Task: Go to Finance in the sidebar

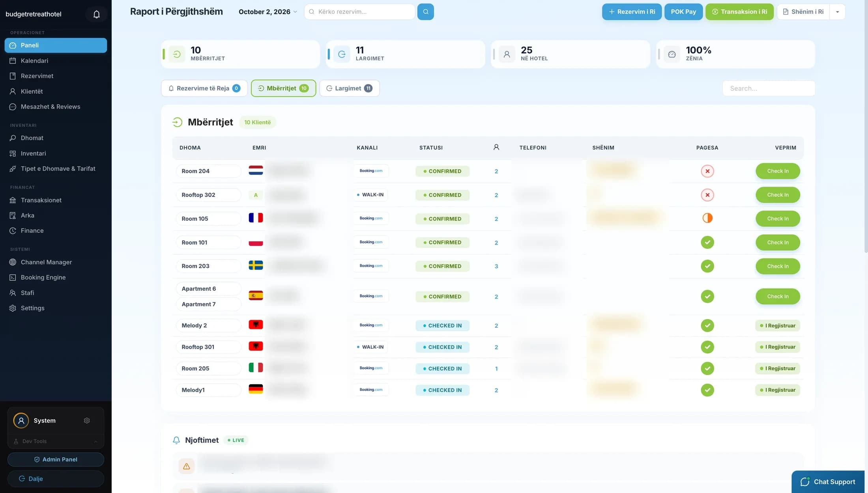Action: [x=56, y=231]
